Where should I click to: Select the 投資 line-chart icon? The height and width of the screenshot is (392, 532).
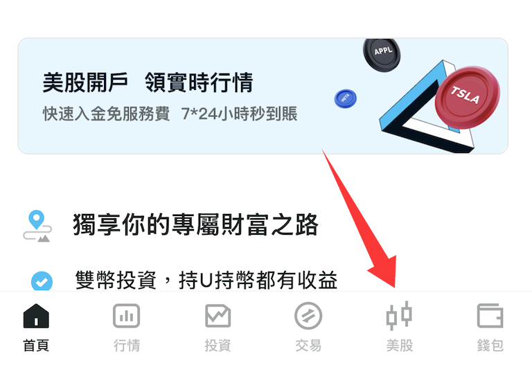(218, 316)
